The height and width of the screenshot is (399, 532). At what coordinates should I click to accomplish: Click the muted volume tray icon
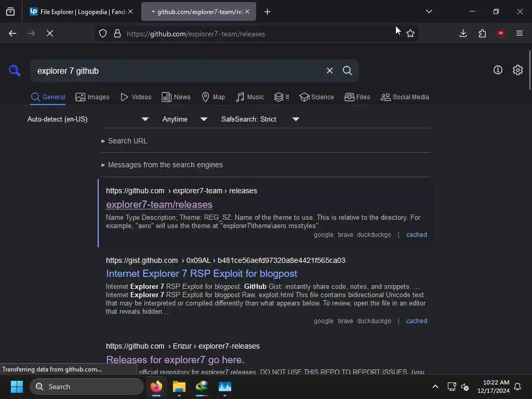(x=465, y=387)
